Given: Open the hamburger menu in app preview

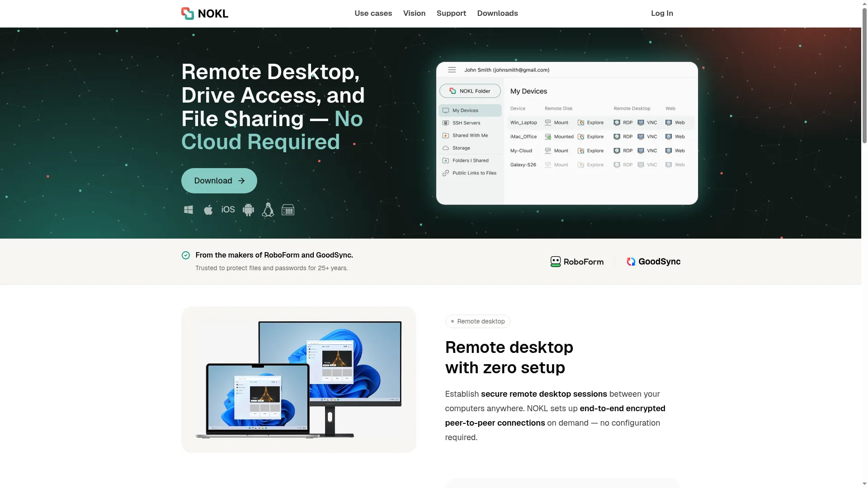Looking at the screenshot, I should click(452, 70).
